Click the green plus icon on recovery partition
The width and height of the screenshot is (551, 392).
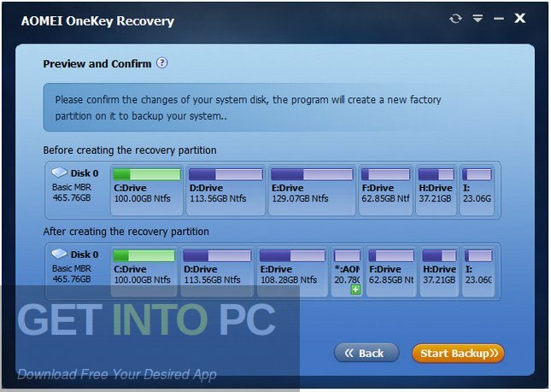[355, 290]
